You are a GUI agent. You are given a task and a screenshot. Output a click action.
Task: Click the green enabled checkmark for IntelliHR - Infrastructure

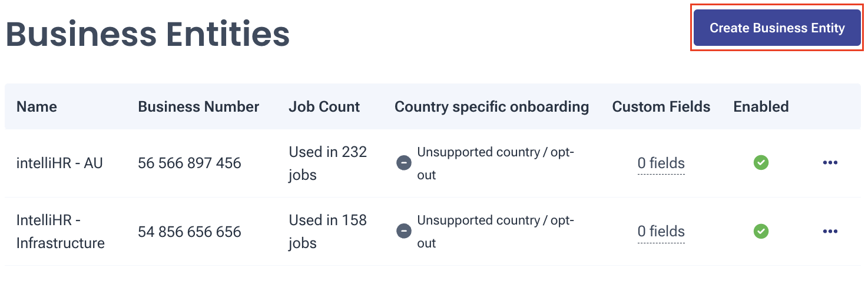761,231
